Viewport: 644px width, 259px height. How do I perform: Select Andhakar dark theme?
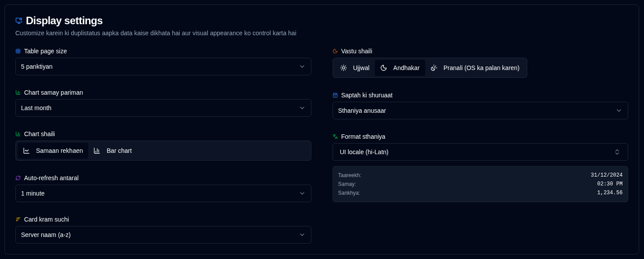pyautogui.click(x=400, y=68)
